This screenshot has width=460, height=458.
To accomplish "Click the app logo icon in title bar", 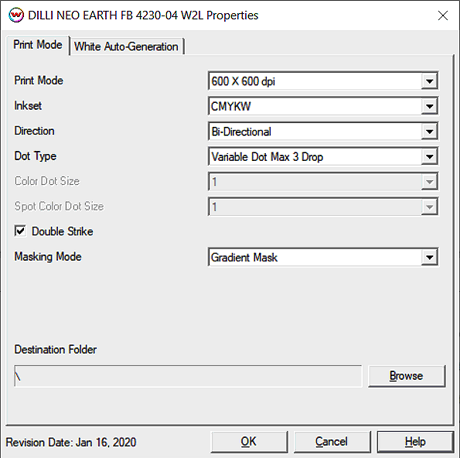I will click(16, 15).
